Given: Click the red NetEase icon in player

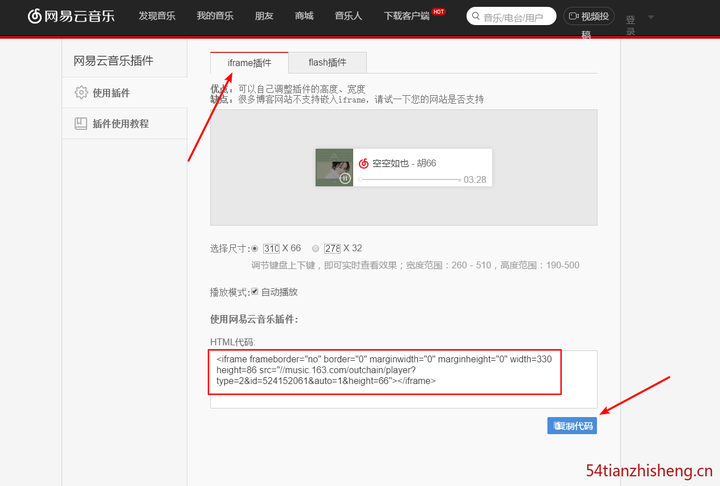Looking at the screenshot, I should [x=364, y=163].
